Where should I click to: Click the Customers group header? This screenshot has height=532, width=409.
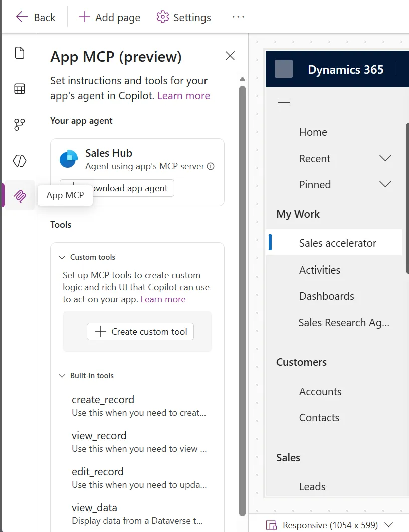click(301, 362)
